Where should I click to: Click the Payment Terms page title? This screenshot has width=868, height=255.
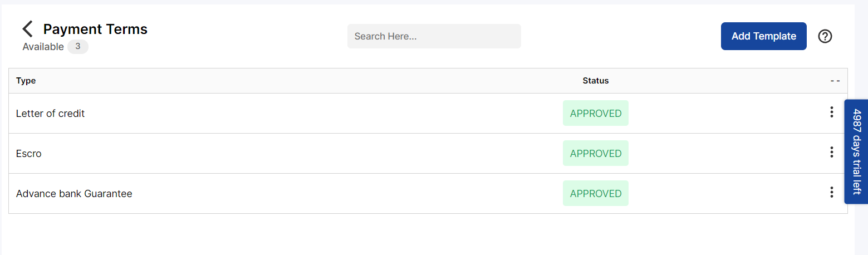point(95,29)
